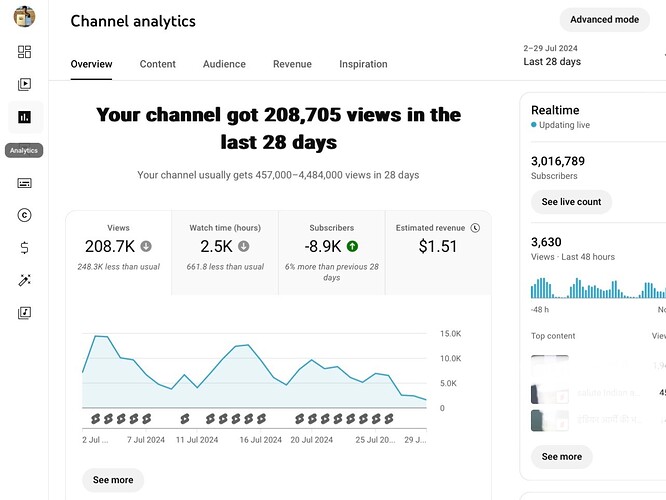Click the channel profile avatar
The height and width of the screenshot is (500, 666).
(x=24, y=17)
